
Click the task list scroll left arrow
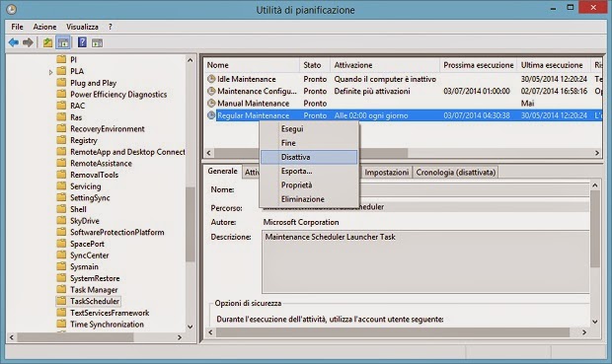[209, 153]
